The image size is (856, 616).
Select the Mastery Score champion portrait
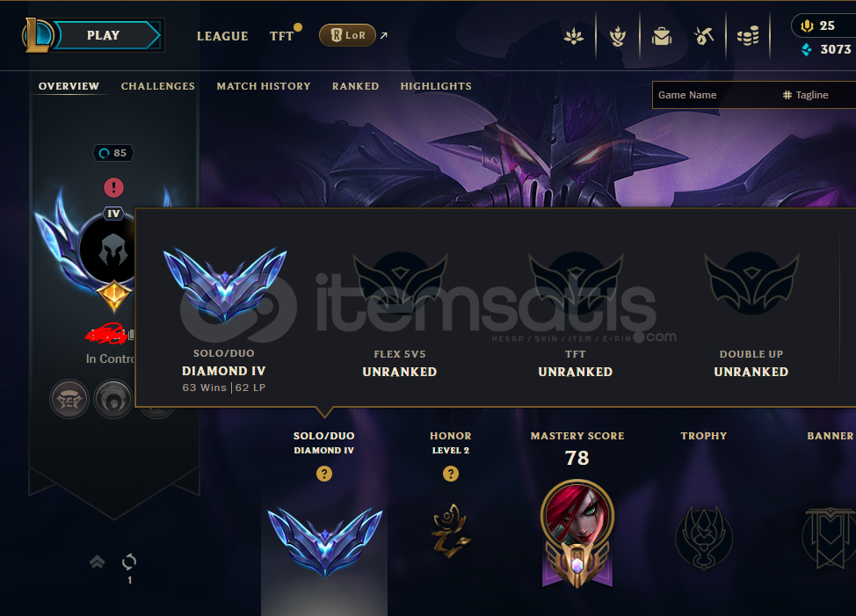(577, 515)
